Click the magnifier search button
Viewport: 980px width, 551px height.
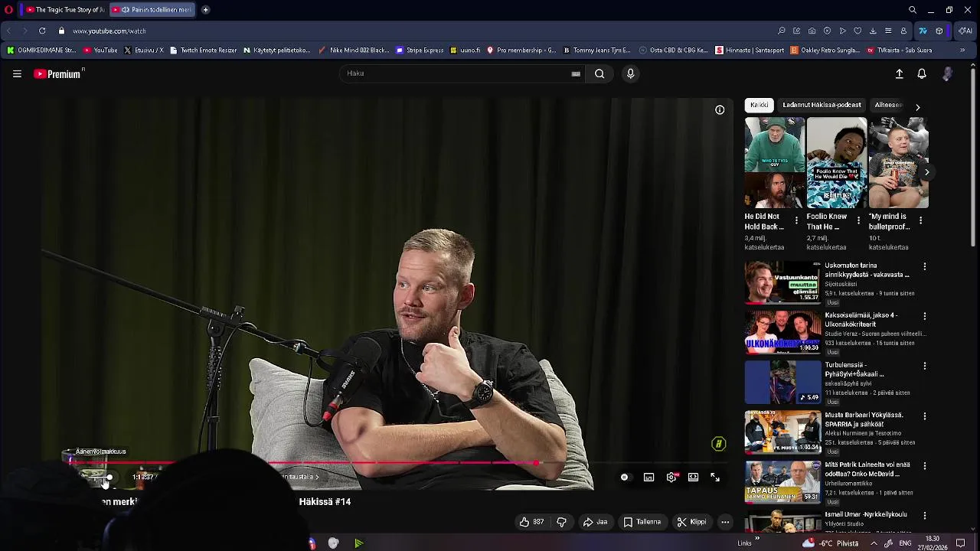[599, 73]
